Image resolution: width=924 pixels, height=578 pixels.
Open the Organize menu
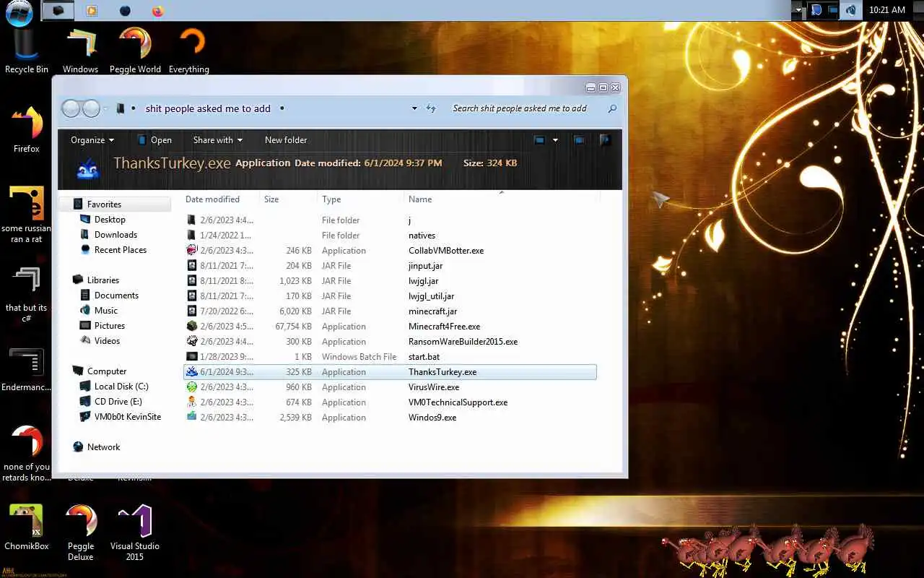92,140
